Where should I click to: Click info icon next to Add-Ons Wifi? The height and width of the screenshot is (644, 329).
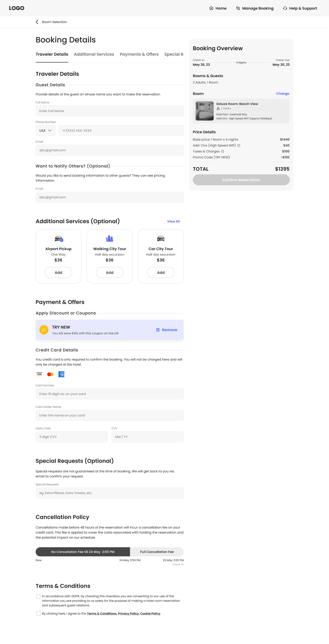pos(239,146)
